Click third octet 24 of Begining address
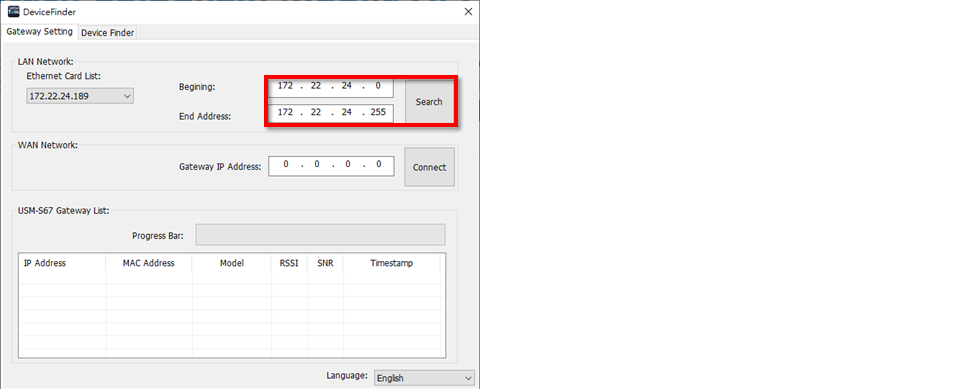This screenshot has height=389, width=960. click(347, 86)
